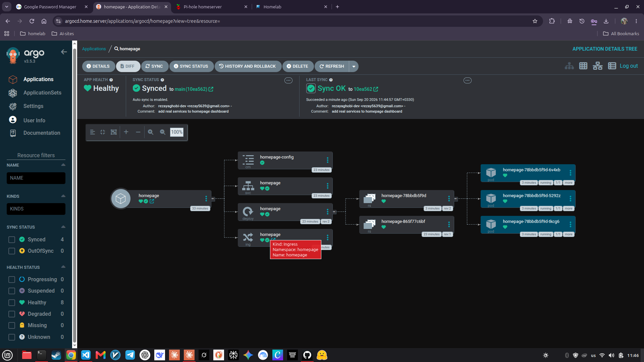Viewport: 644px width, 362px height.
Task: Switch to network view icon
Action: coord(598,66)
